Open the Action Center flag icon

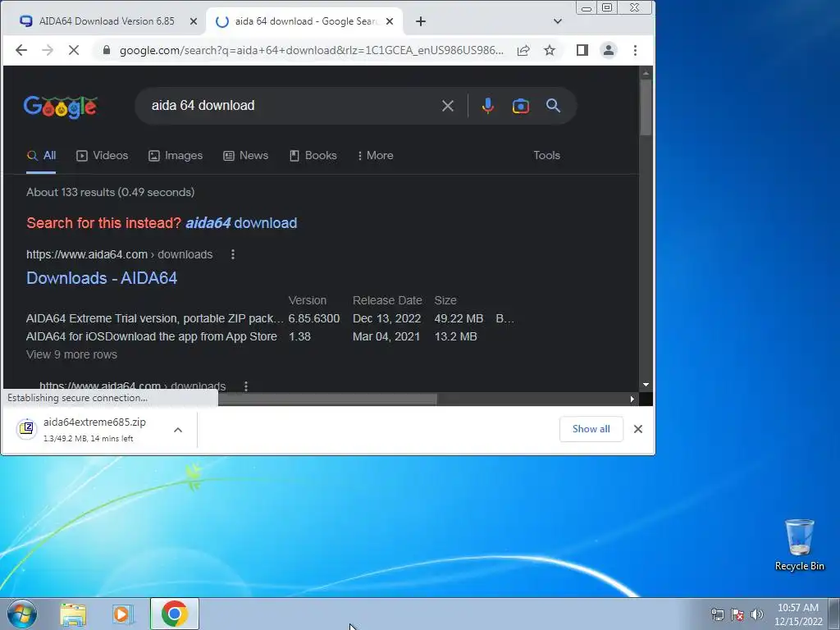[737, 614]
